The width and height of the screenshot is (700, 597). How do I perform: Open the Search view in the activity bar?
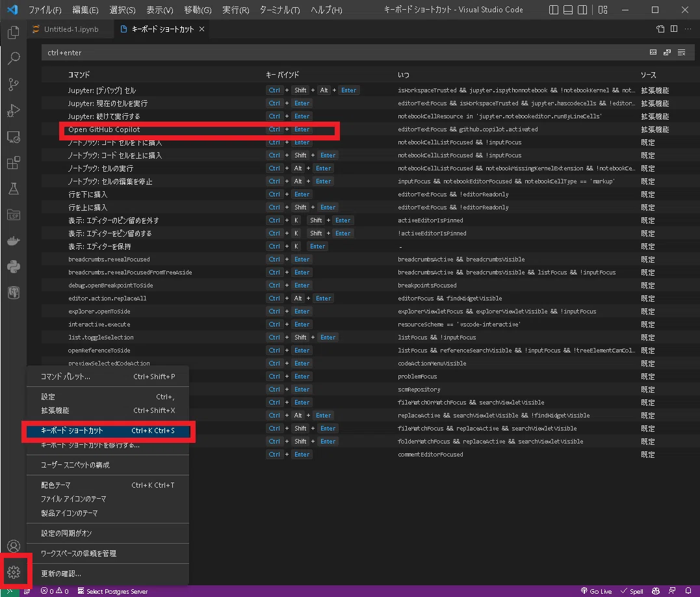click(x=14, y=58)
